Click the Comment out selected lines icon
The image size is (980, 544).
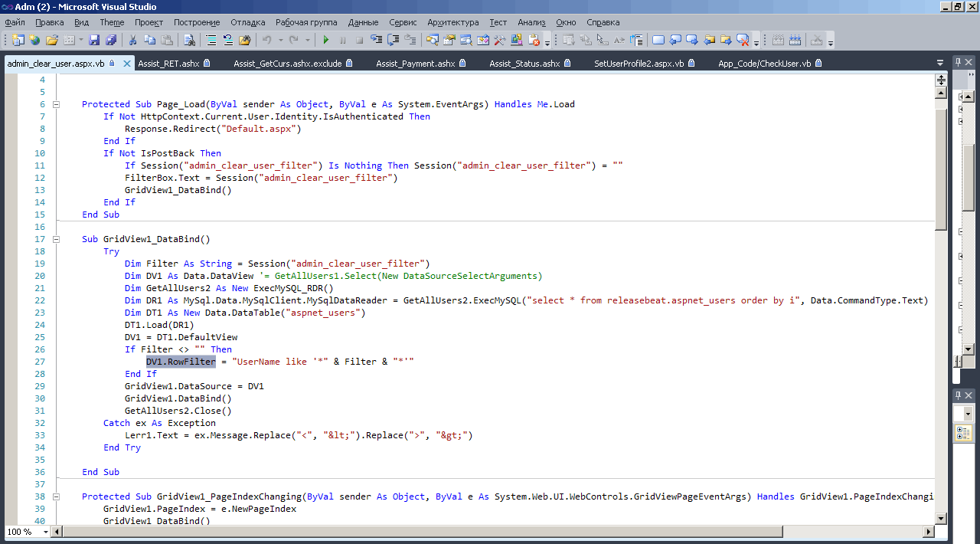[211, 40]
